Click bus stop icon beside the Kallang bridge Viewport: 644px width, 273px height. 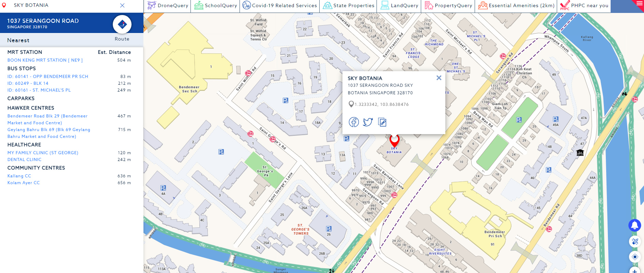coord(634,100)
